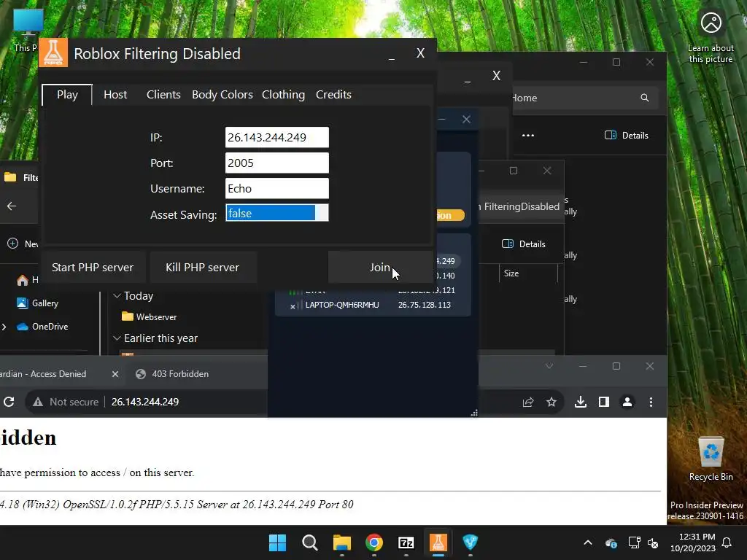
Task: Open the Chrome three-dot menu
Action: pos(651,402)
